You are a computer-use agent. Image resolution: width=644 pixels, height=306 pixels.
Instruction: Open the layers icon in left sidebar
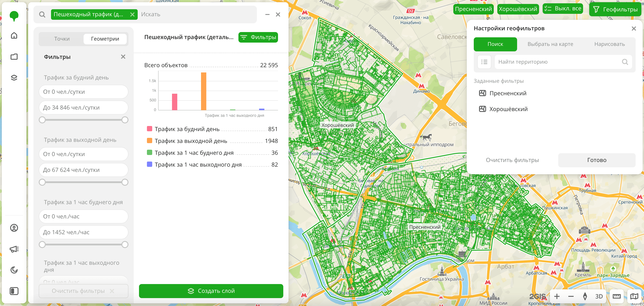[x=14, y=78]
